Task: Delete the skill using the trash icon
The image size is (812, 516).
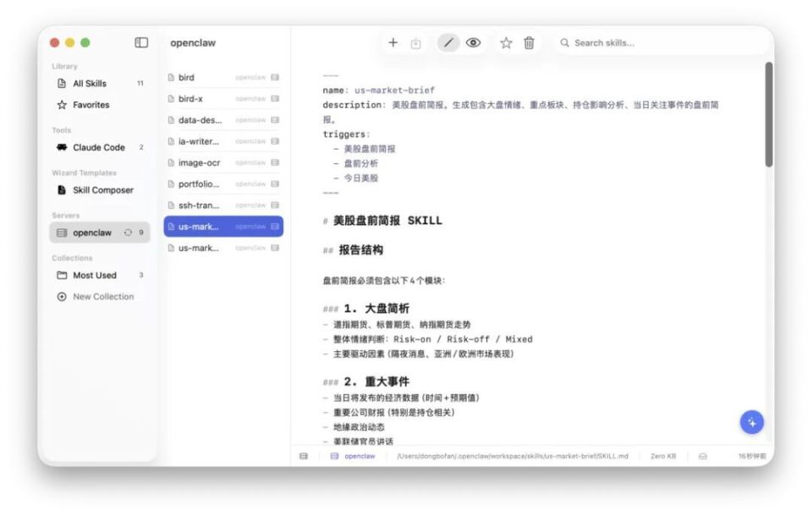Action: point(528,41)
